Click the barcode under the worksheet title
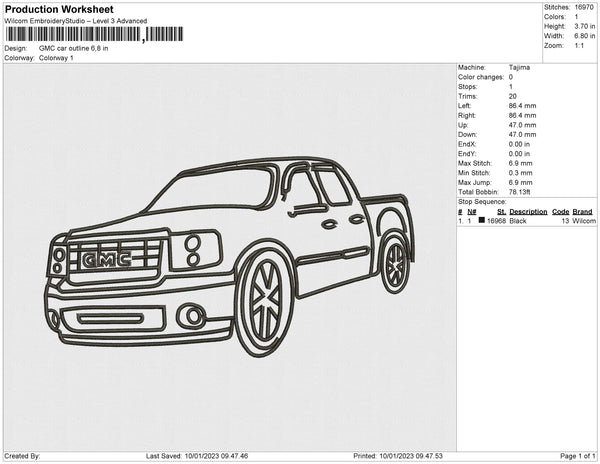The image size is (600, 464). click(95, 34)
